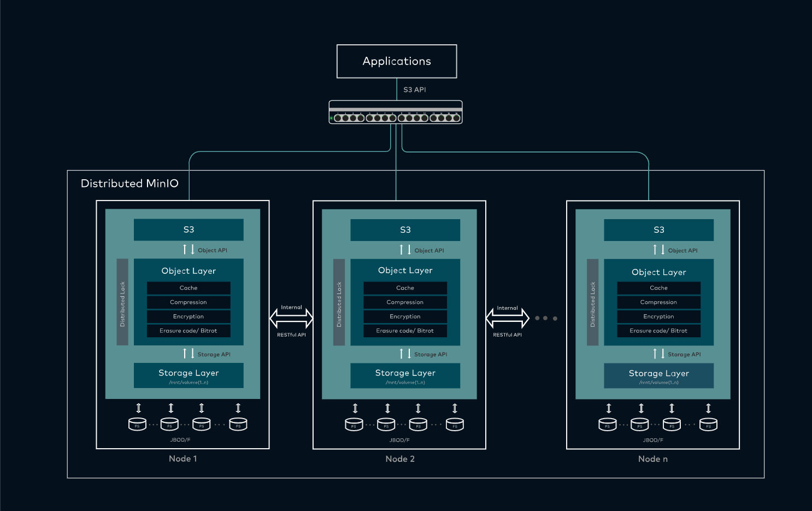Expand the Distributed MinIO container frame
Image resolution: width=812 pixels, height=511 pixels.
(x=129, y=184)
